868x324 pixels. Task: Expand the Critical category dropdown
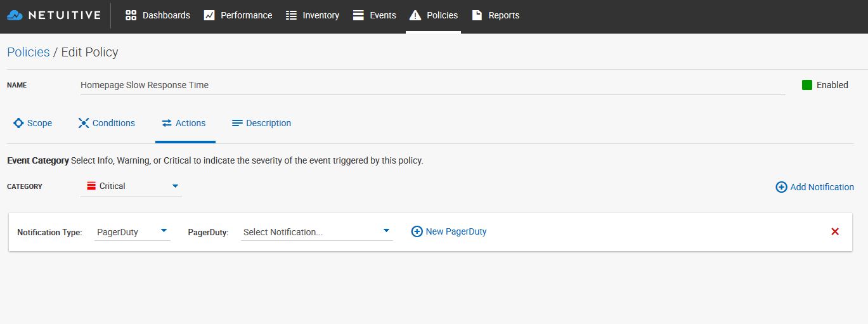click(x=176, y=186)
